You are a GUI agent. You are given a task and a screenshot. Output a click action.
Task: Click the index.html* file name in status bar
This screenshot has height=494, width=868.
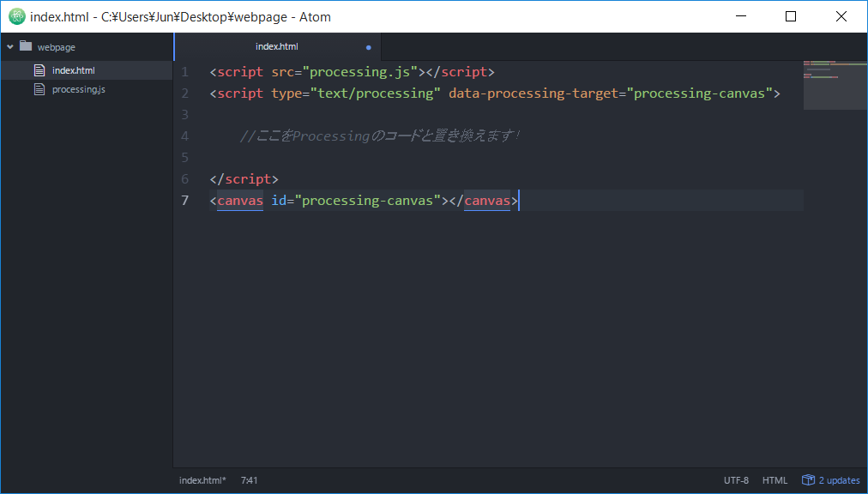(x=202, y=480)
